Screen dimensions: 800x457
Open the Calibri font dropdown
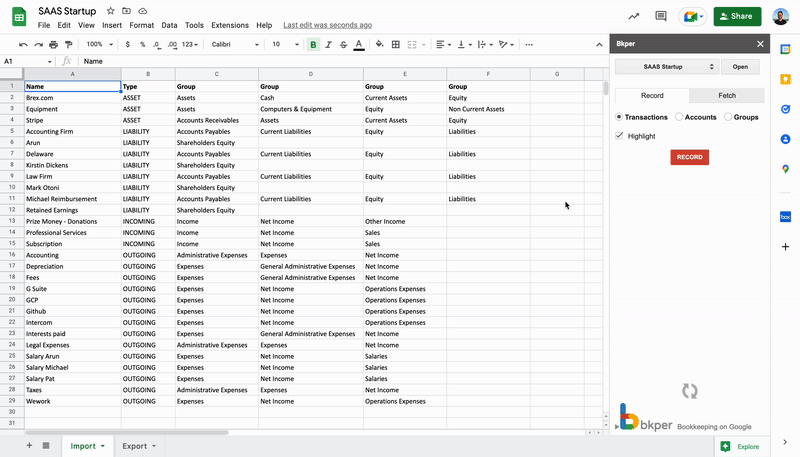235,45
